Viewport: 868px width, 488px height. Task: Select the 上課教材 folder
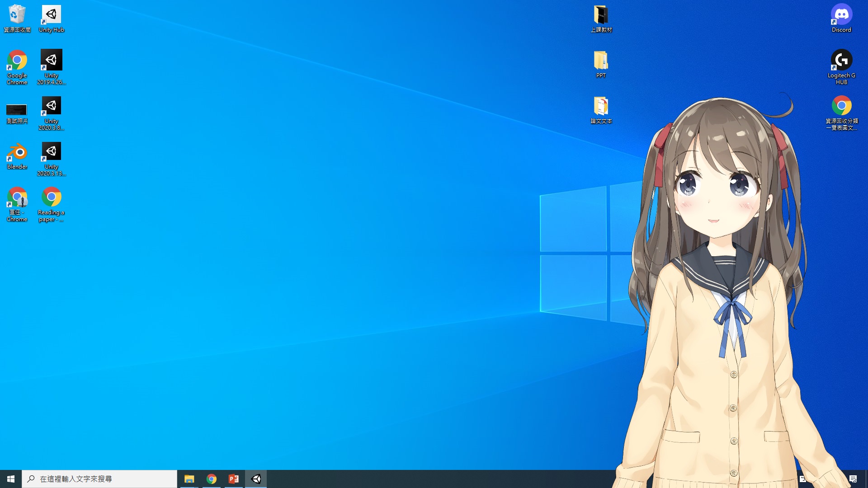click(601, 15)
